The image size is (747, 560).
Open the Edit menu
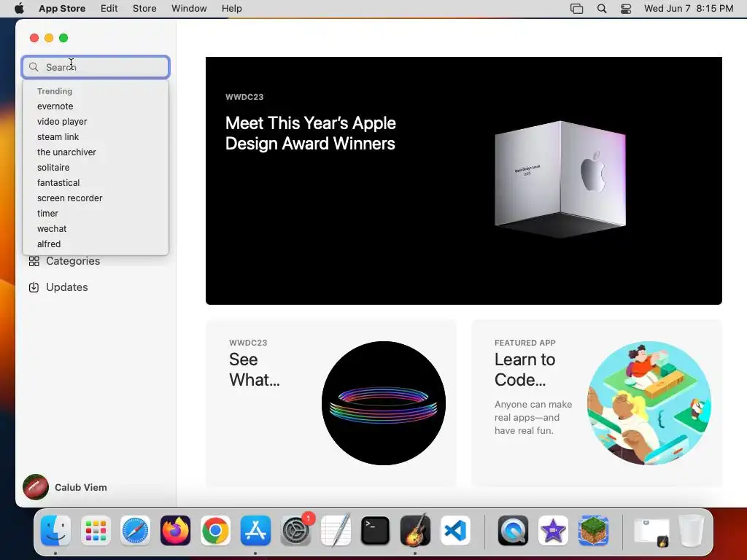pyautogui.click(x=109, y=9)
